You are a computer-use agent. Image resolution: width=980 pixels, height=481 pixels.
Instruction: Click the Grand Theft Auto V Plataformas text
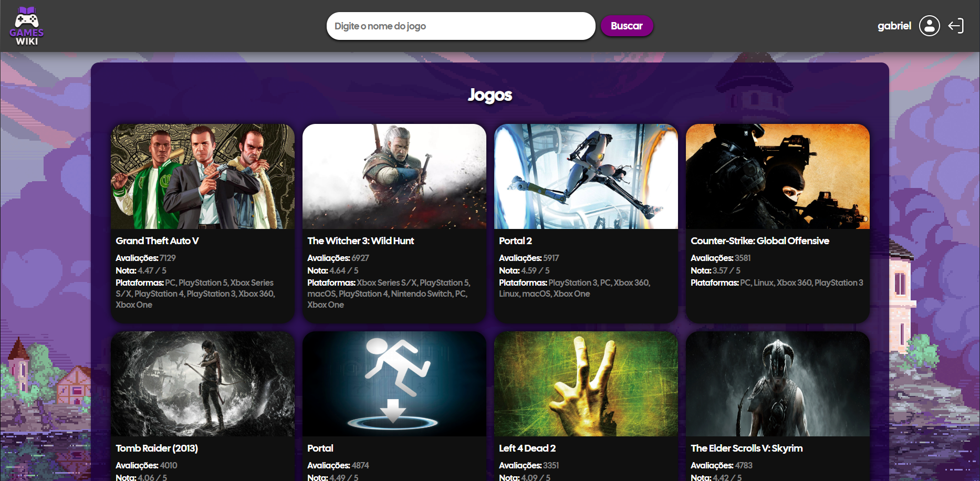pos(195,294)
